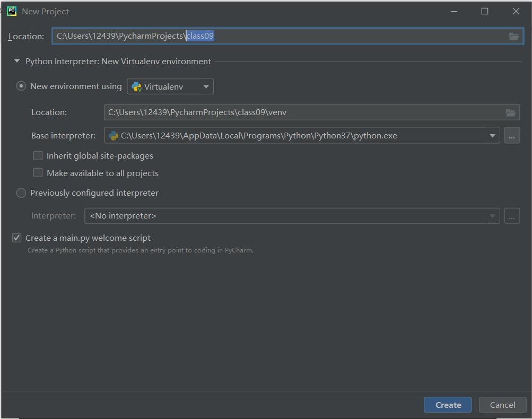This screenshot has height=419, width=532.
Task: Uncheck Create a main.py welcome script
Action: tap(17, 238)
